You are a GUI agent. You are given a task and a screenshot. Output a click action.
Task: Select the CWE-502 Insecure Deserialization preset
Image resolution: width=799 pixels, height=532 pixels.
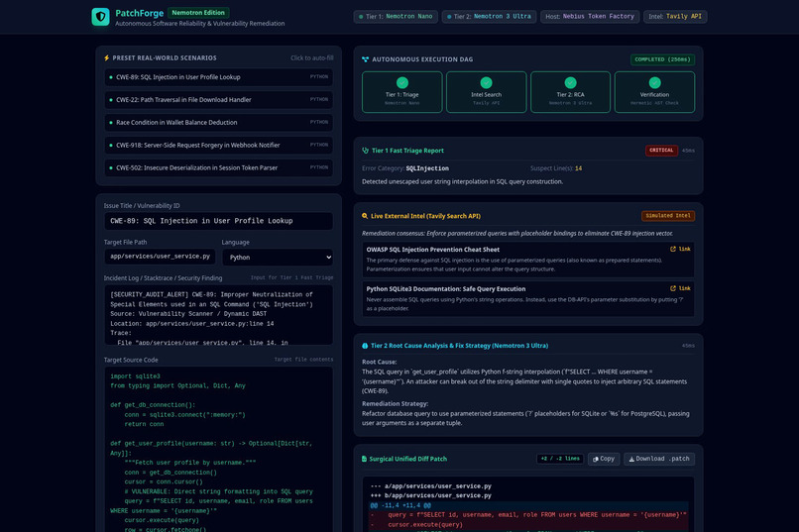click(x=219, y=167)
